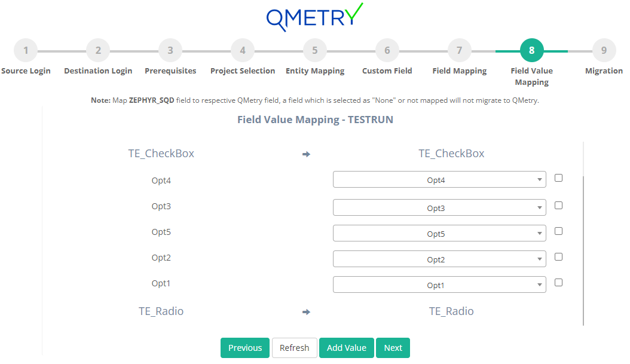Image resolution: width=630 pixels, height=364 pixels.
Task: Click the QMetry logo
Action: [x=314, y=17]
